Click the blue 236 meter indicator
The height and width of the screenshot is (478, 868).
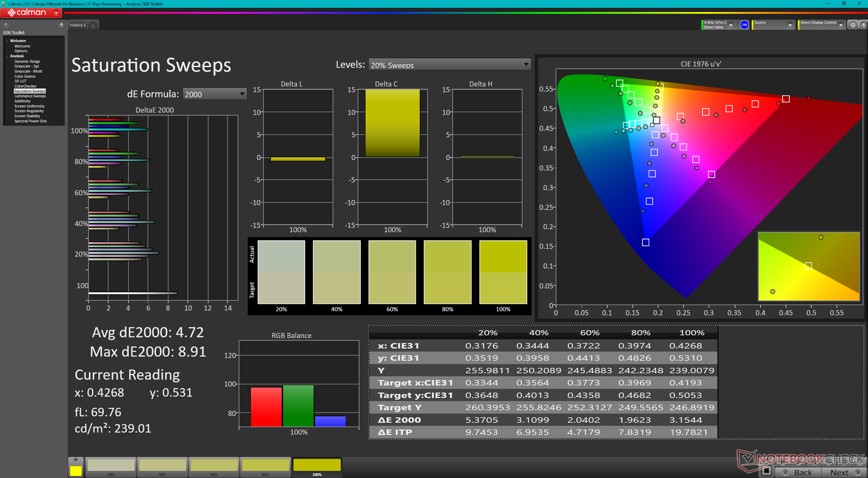744,25
